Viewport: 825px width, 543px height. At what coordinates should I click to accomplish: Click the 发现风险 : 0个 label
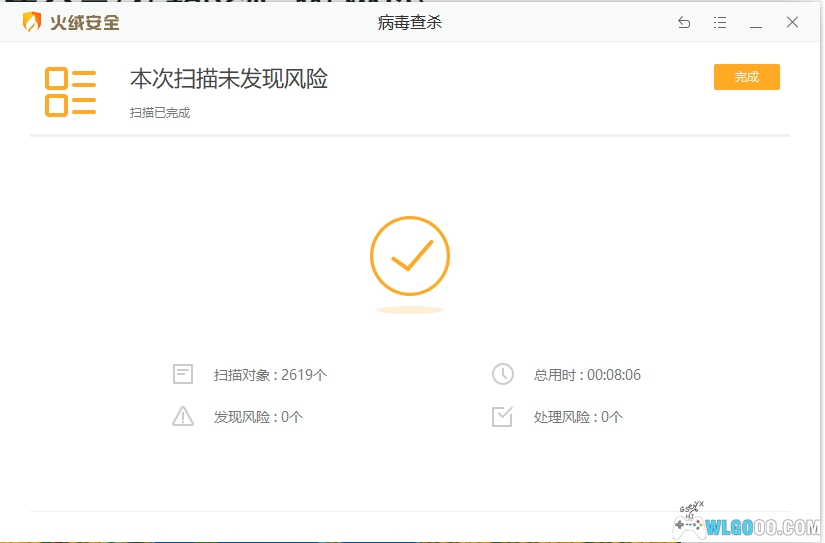click(258, 417)
